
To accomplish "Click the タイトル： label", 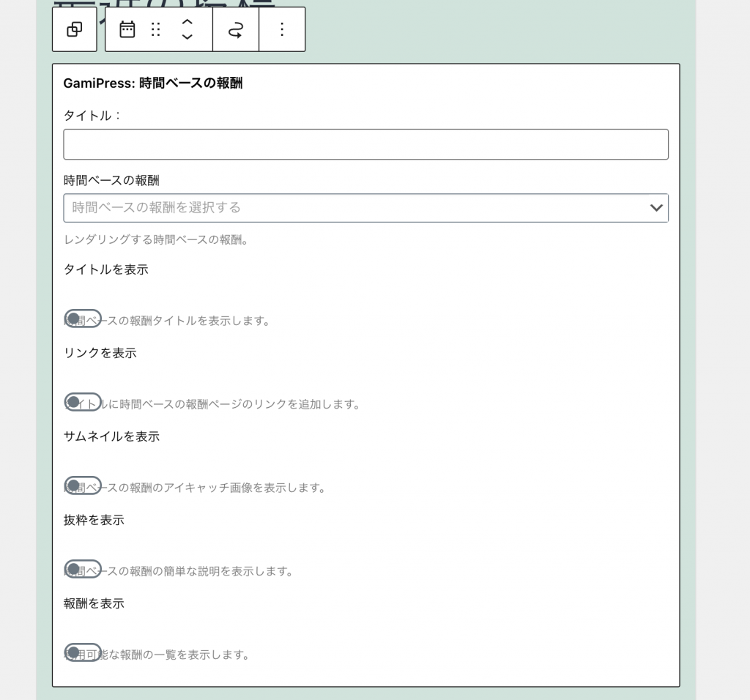I will point(92,116).
